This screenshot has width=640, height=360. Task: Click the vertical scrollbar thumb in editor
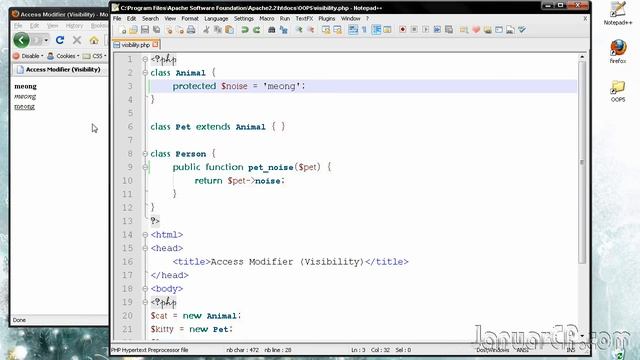click(582, 162)
